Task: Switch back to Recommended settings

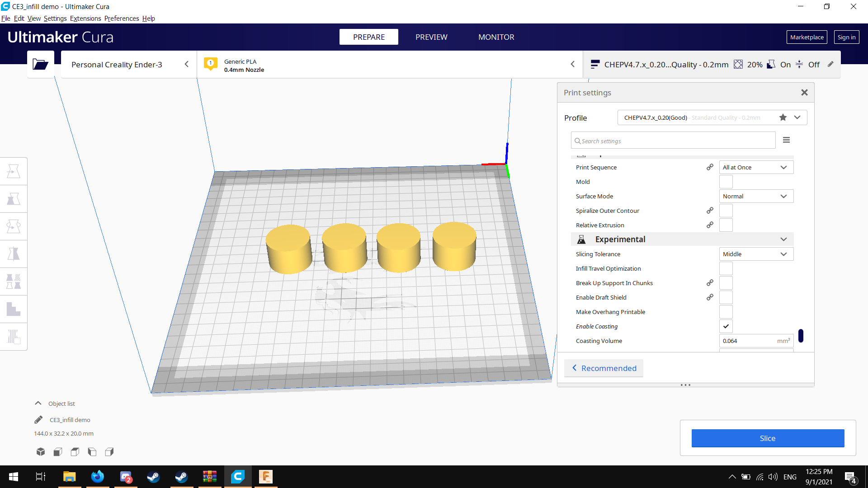Action: pos(604,368)
